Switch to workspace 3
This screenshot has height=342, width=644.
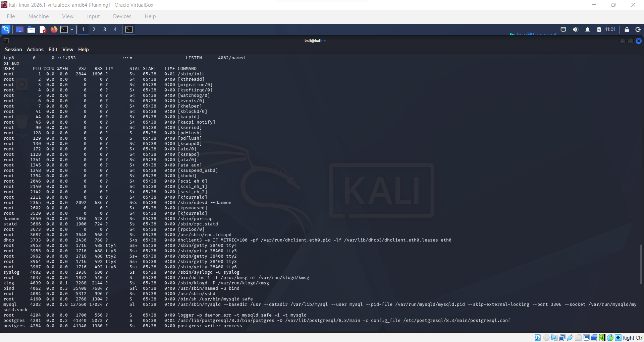(x=105, y=29)
